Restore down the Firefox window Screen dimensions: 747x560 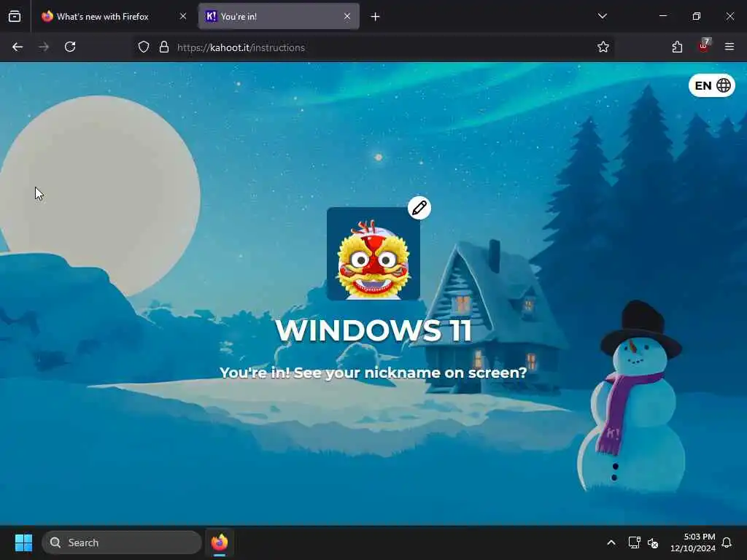pos(697,16)
